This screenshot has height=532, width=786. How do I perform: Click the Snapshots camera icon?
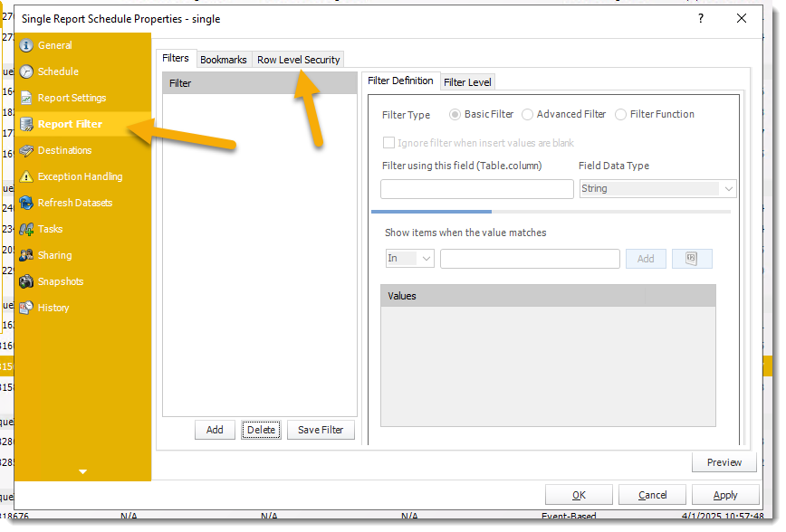(x=26, y=281)
